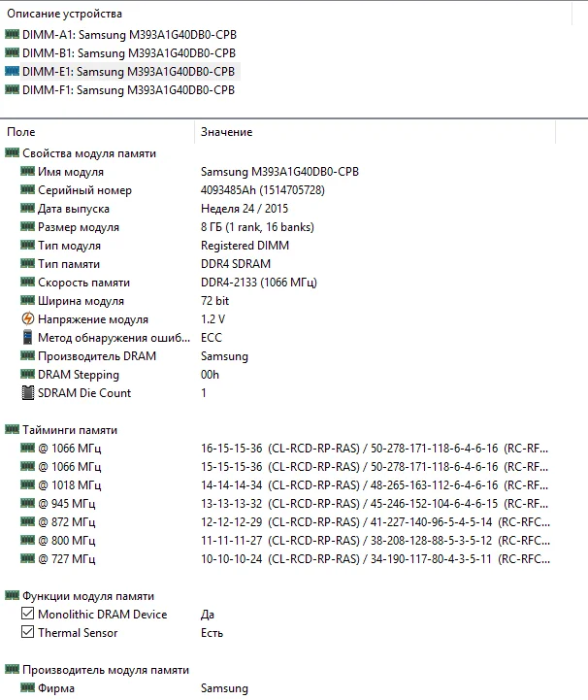Click the highlighted memory icon beside DIMM-E1
The image size is (588, 700).
[x=12, y=71]
